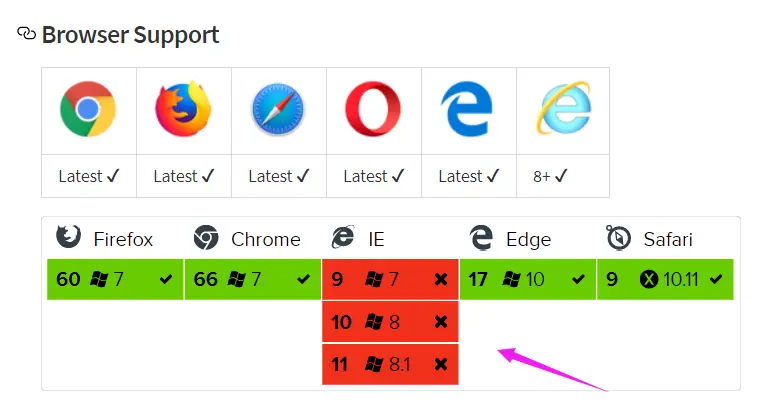
Task: Click the blue Edge logo
Action: click(468, 110)
